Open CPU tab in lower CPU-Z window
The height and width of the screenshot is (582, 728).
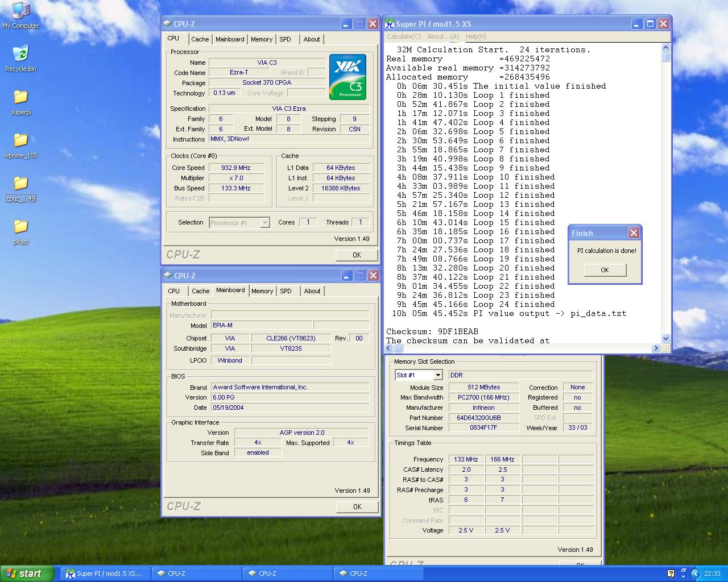[x=174, y=291]
